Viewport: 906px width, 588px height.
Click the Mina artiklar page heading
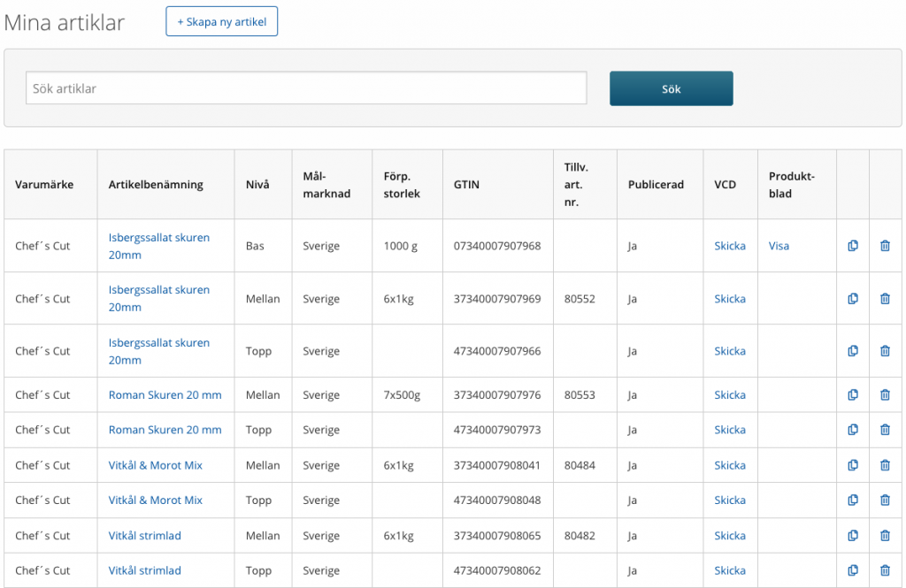click(64, 22)
